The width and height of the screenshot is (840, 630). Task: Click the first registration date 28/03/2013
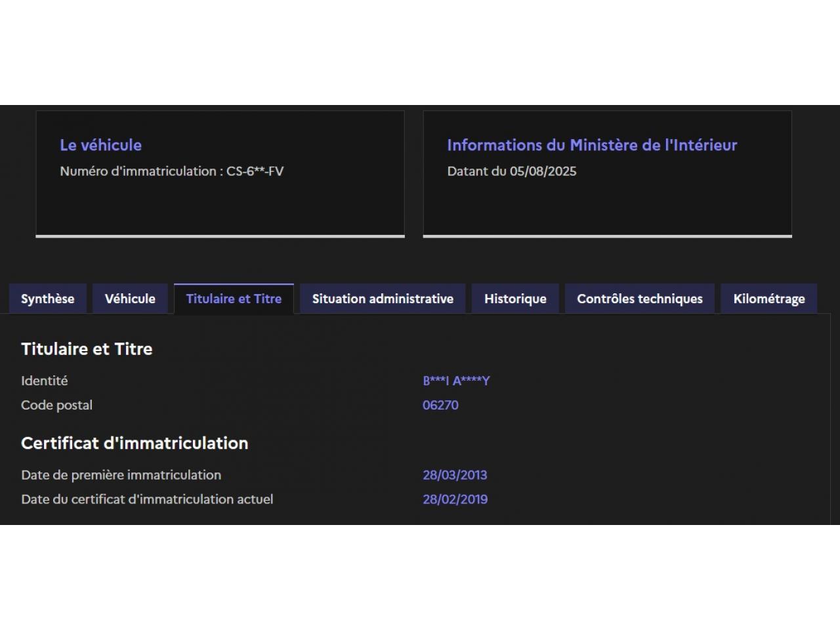coord(455,475)
